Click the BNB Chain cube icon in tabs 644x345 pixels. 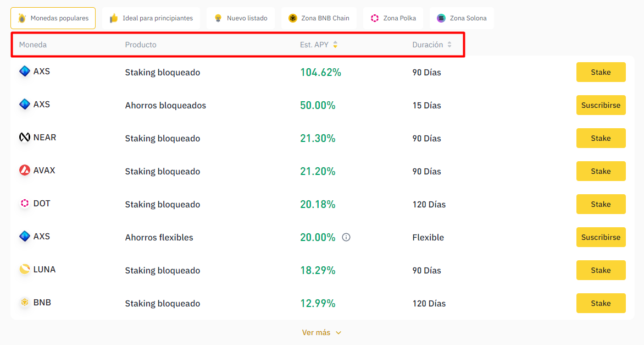(x=293, y=18)
